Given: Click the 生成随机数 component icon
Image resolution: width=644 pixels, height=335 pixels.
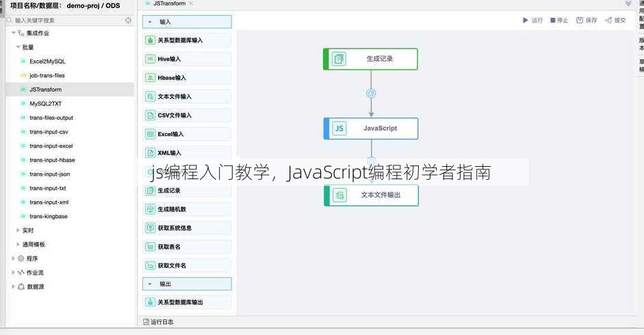Looking at the screenshot, I should (x=151, y=209).
